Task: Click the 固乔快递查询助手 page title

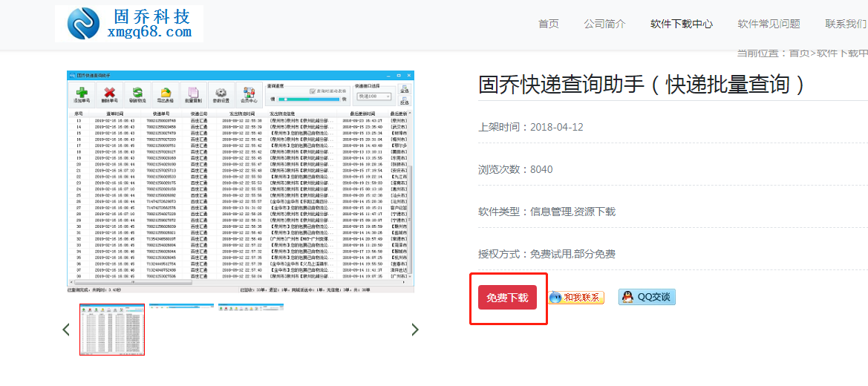Action: point(641,84)
